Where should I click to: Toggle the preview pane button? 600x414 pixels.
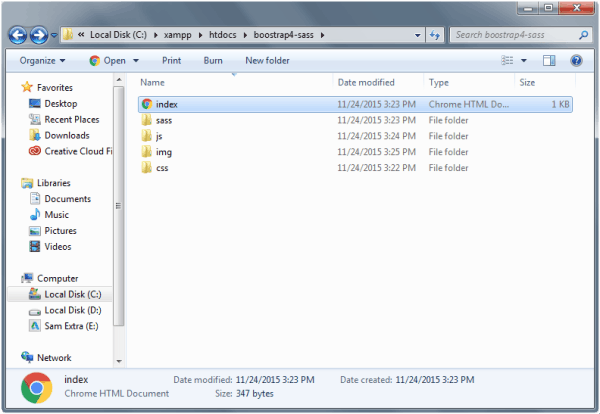(552, 60)
